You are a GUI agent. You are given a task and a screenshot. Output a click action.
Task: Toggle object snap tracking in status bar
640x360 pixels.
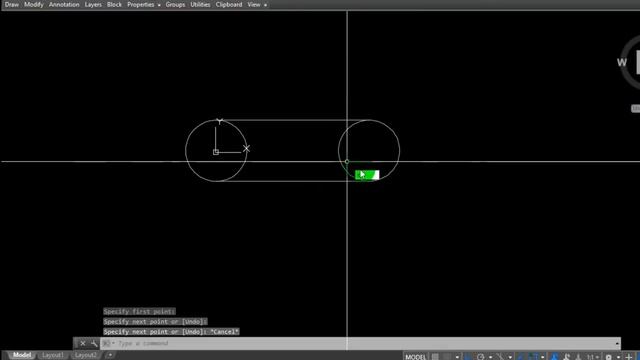click(520, 357)
